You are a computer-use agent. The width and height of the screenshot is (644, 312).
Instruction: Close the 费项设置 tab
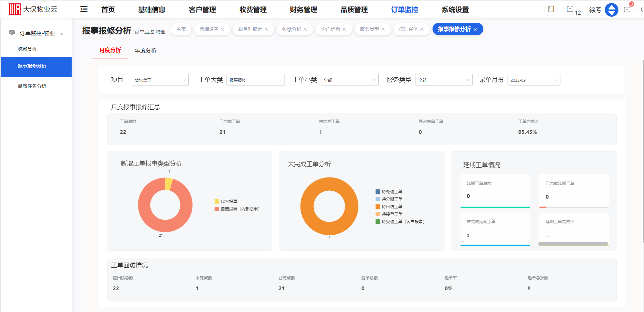click(x=222, y=29)
